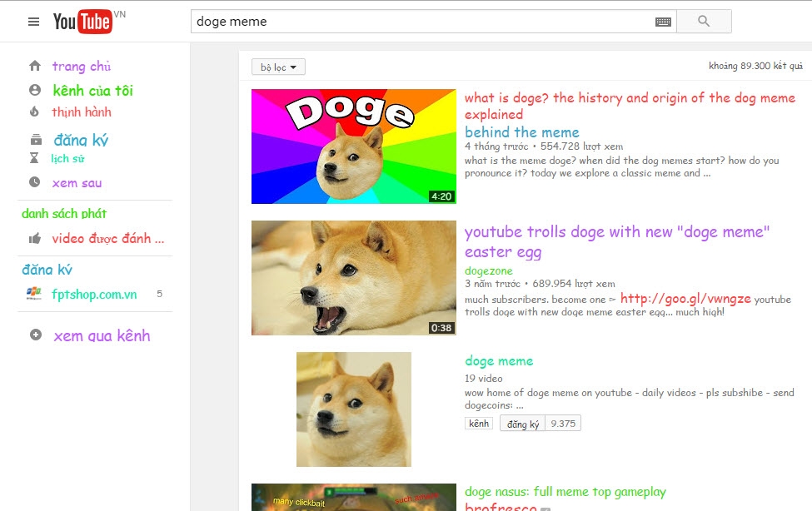
Task: Open the hamburger guide menu
Action: click(x=33, y=22)
